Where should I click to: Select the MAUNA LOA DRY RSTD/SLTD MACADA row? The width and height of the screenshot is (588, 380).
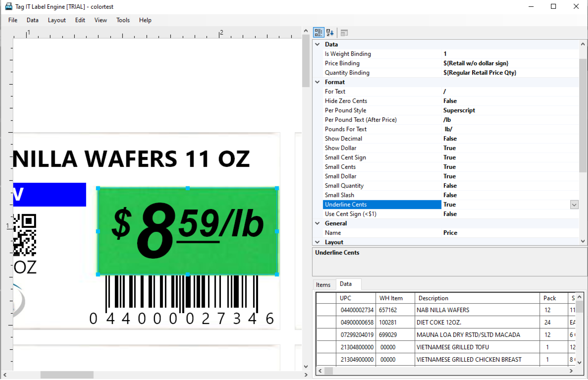click(446, 335)
